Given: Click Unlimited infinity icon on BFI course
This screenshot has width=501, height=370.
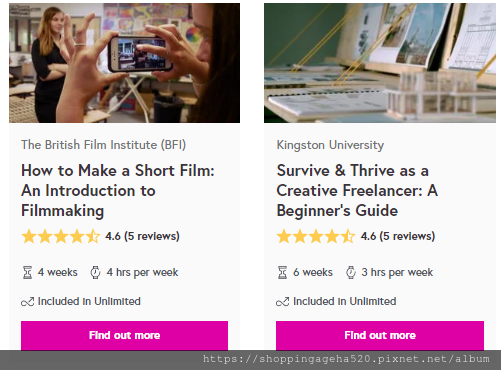Looking at the screenshot, I should tap(27, 302).
